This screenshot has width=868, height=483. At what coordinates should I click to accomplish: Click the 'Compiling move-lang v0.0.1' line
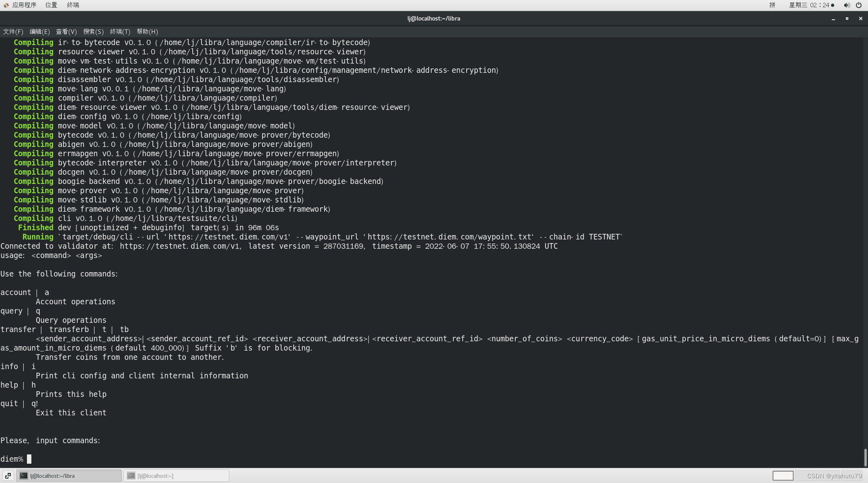150,89
